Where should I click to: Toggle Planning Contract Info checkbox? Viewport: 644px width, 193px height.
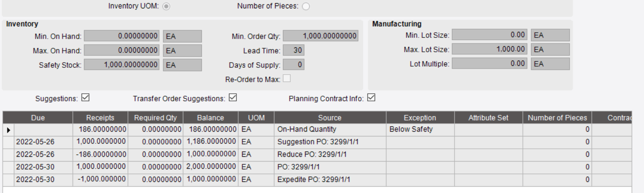pos(371,98)
